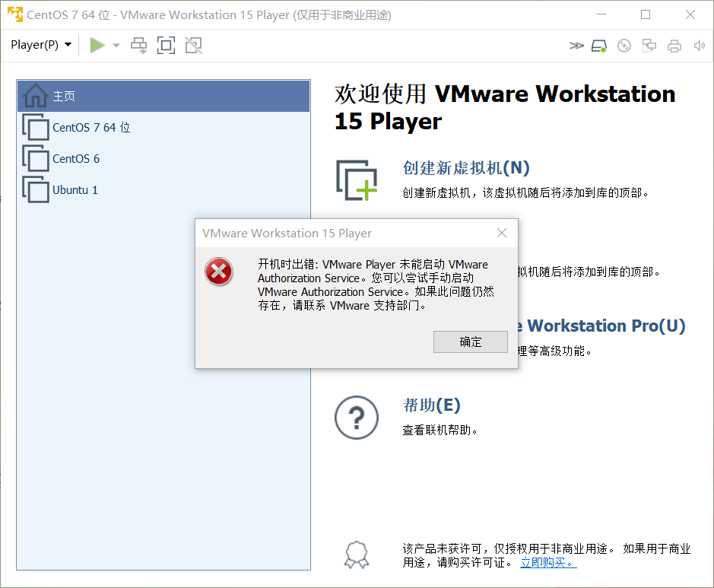The image size is (714, 588).
Task: Enter full screen mode icon
Action: pos(166,45)
